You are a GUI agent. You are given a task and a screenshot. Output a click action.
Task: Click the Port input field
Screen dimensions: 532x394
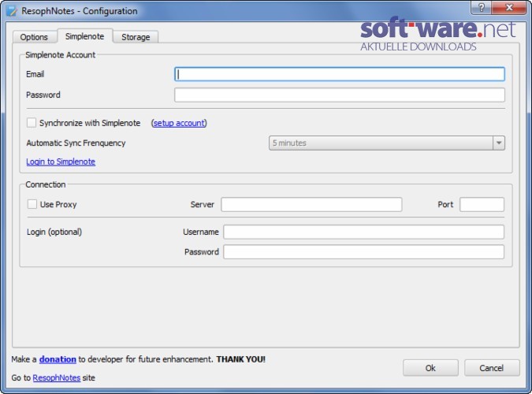pyautogui.click(x=482, y=204)
